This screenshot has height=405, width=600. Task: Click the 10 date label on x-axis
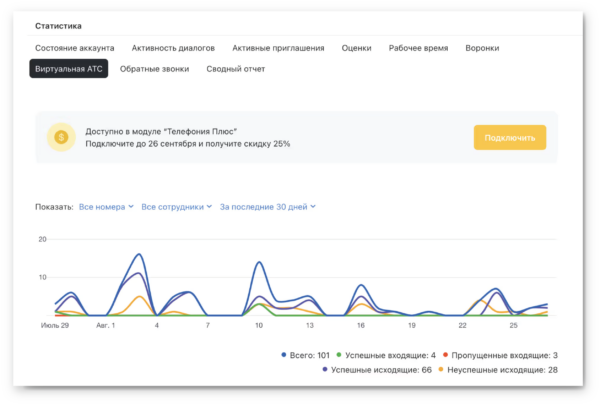click(259, 325)
